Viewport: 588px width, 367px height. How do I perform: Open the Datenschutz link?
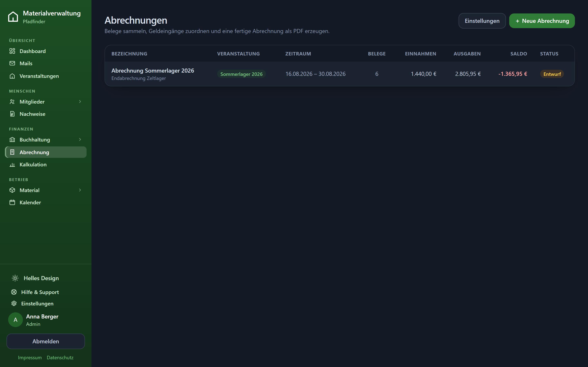[x=60, y=358]
